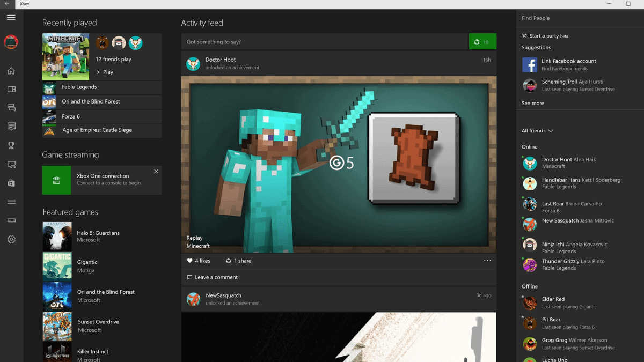Open Thunder Grizzly friend entry

580,264
